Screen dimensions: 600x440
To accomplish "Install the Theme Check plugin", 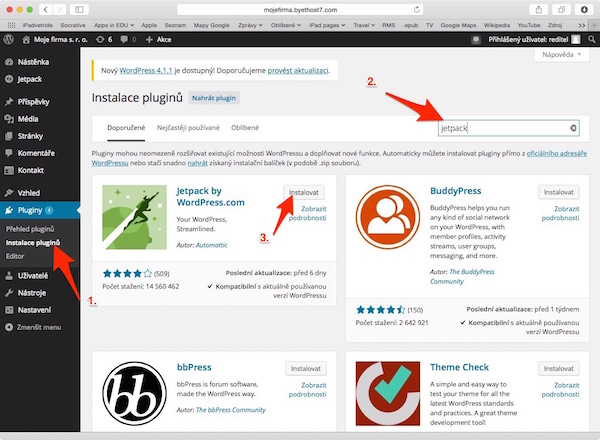I will point(559,369).
